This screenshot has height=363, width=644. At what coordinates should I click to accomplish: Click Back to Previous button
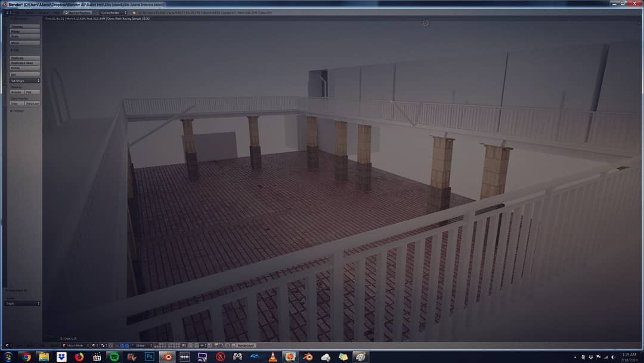(77, 13)
